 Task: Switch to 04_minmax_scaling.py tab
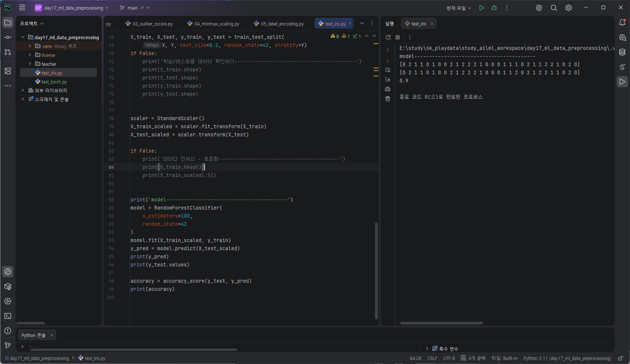(x=213, y=24)
